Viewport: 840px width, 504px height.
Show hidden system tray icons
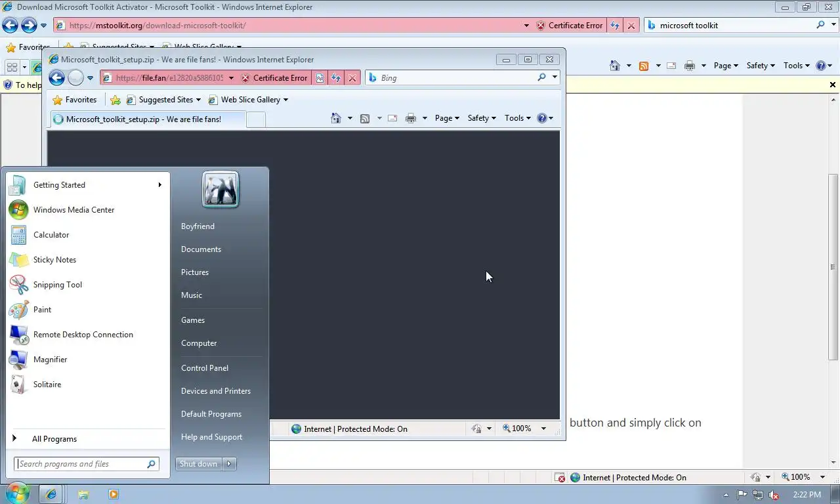click(726, 495)
